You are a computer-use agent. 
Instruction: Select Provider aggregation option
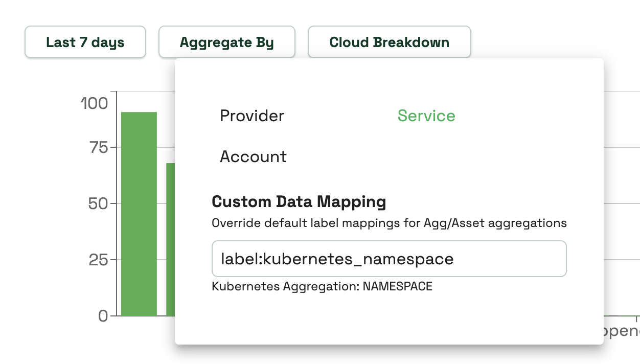pos(252,116)
